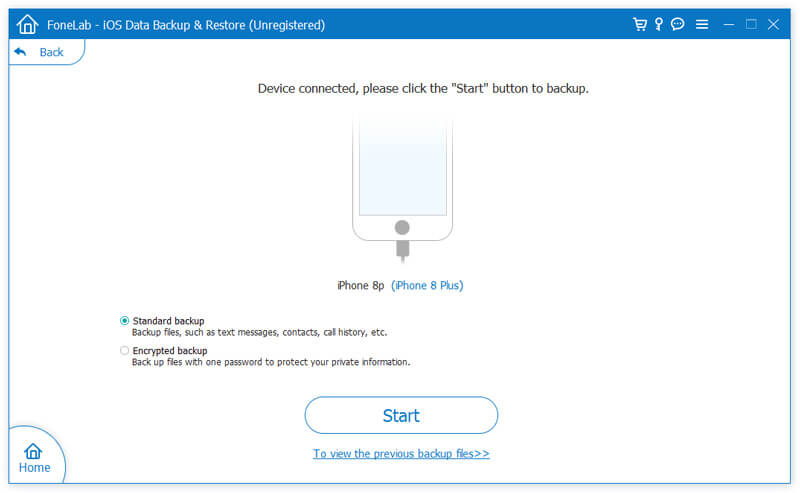Click the shopping cart purchase icon
The image size is (800, 493).
640,24
